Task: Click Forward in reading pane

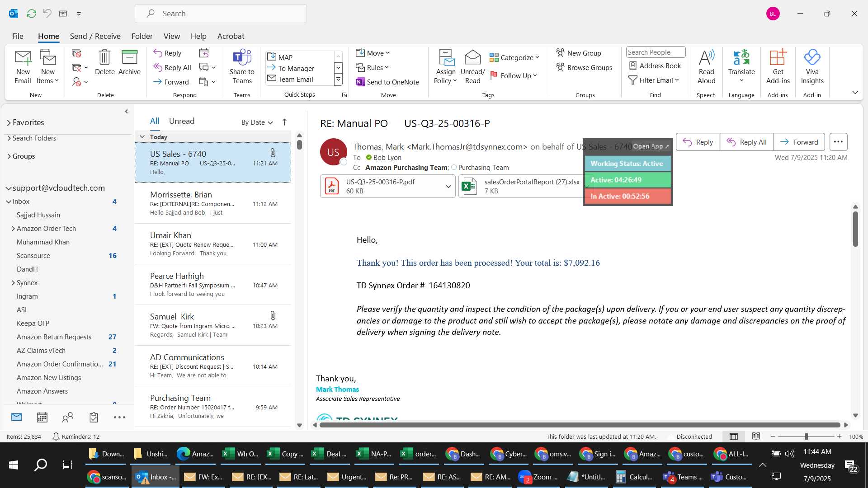Action: [799, 142]
